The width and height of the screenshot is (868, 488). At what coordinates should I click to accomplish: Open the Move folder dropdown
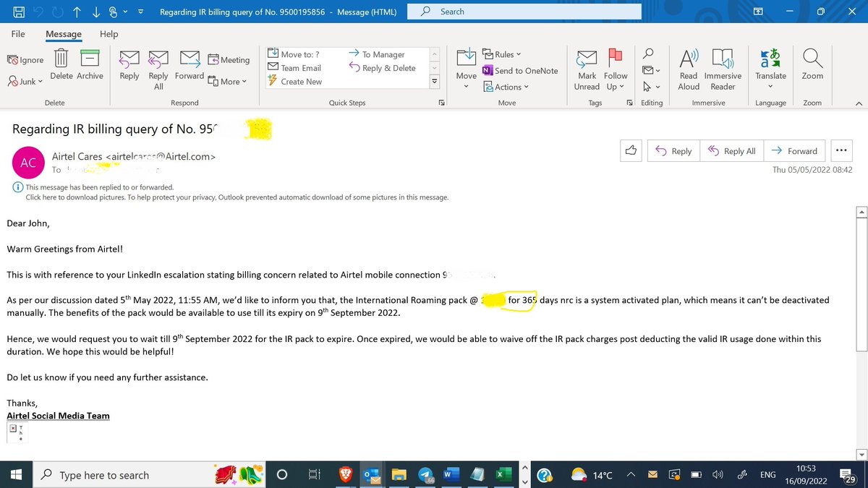point(467,69)
